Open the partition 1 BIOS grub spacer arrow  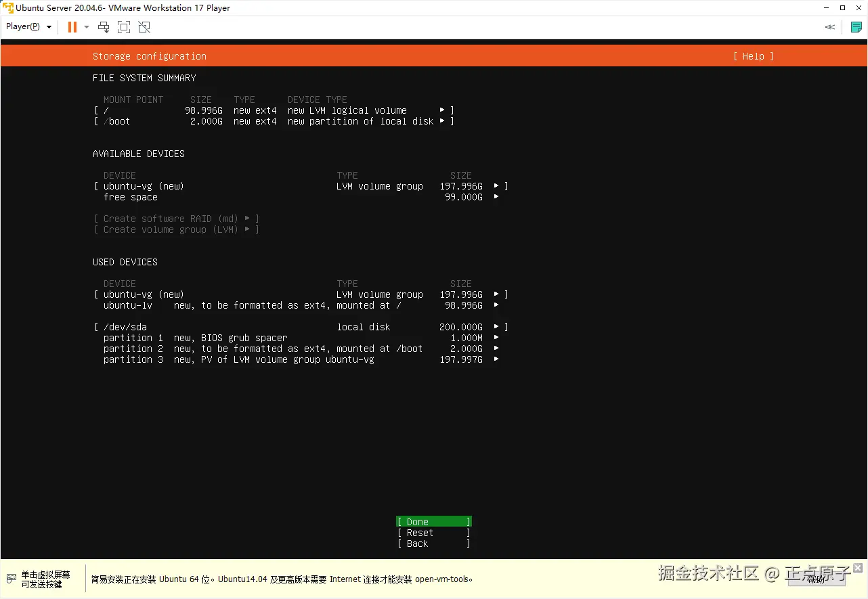pos(496,338)
